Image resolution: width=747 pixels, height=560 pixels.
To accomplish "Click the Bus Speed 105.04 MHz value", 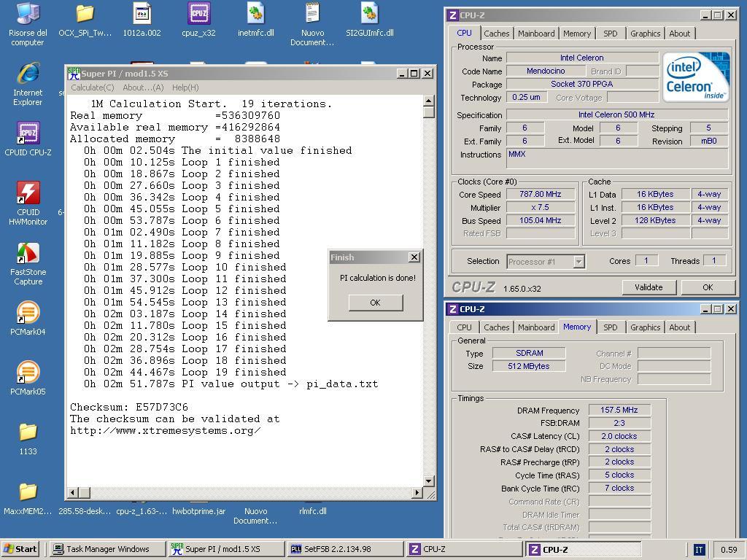I will pyautogui.click(x=541, y=220).
